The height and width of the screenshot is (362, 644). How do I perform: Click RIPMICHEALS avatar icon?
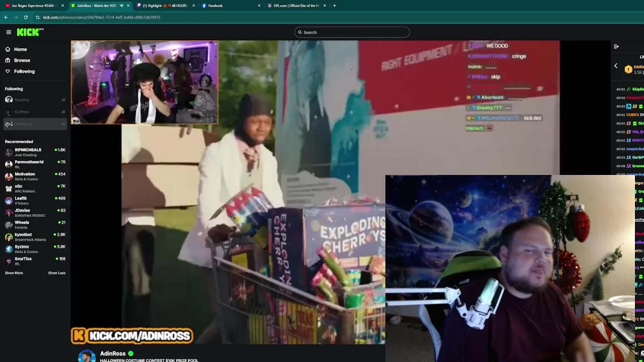(9, 152)
